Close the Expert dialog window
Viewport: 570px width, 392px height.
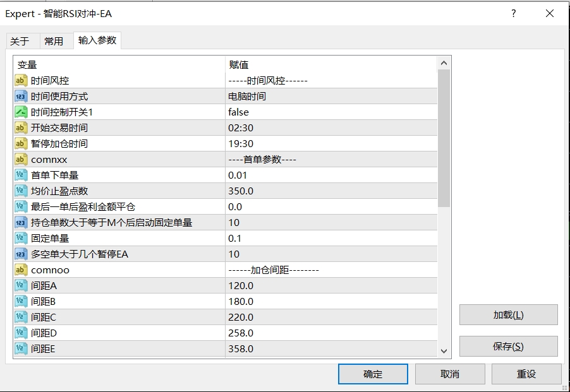coord(550,13)
